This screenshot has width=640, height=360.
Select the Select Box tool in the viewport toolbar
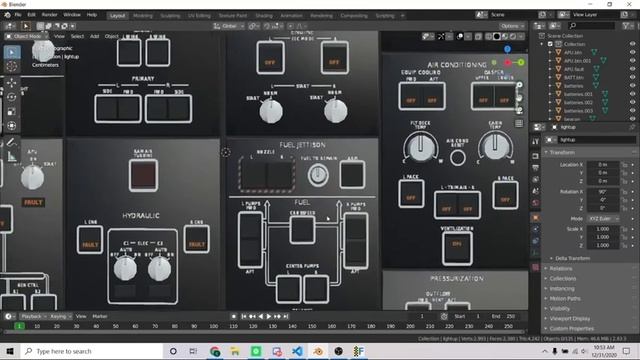(x=11, y=52)
